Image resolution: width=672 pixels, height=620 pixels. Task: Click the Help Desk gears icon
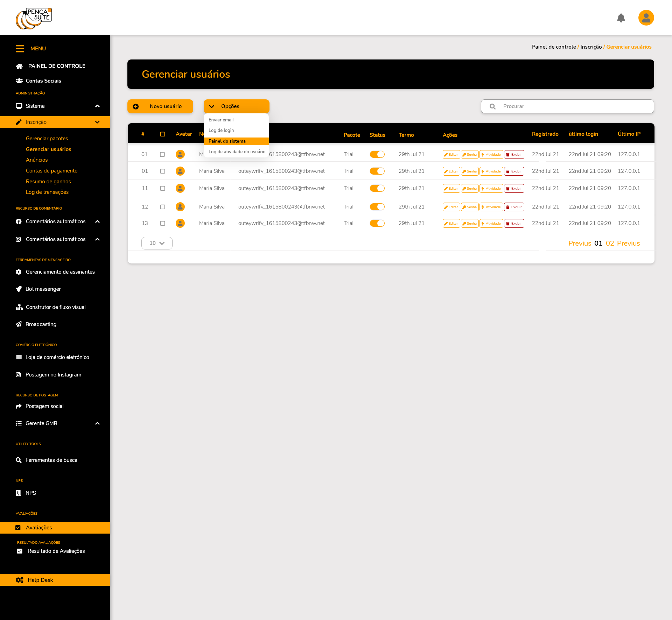20,580
